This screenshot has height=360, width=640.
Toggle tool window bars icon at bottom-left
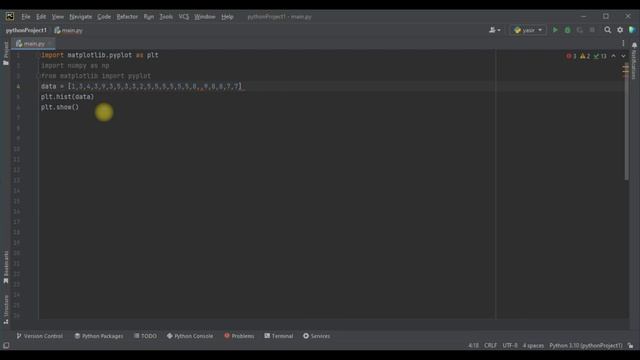[6, 345]
